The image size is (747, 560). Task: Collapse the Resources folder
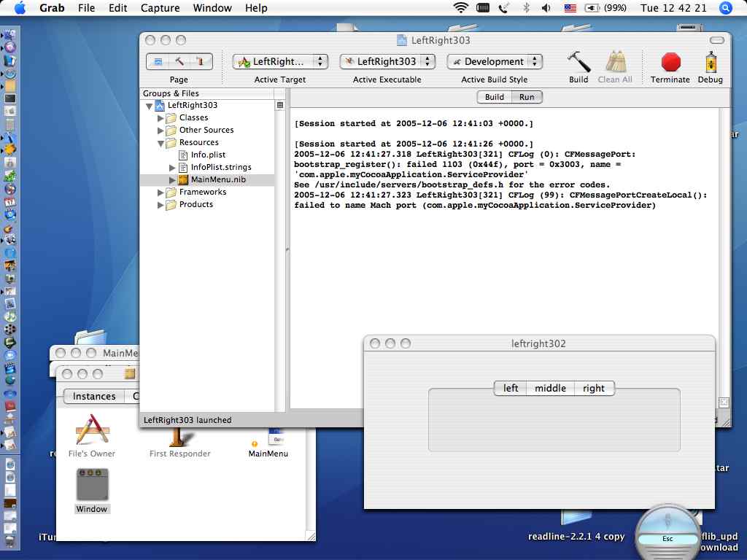(160, 143)
